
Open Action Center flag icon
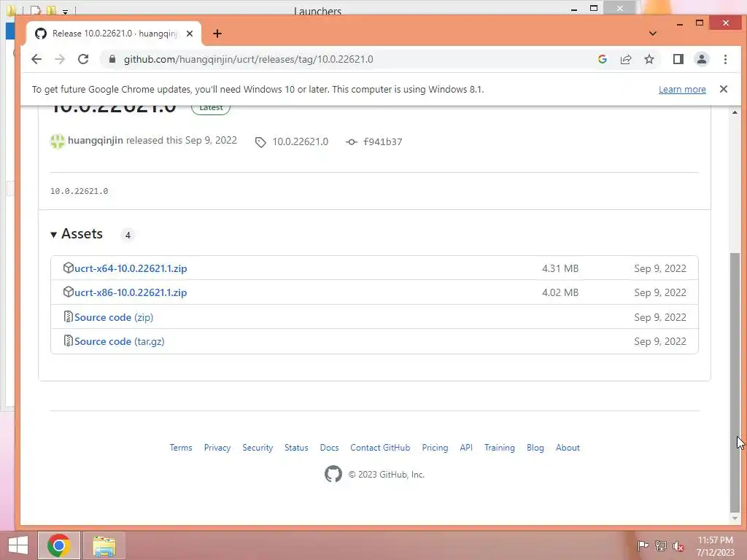[x=643, y=545]
